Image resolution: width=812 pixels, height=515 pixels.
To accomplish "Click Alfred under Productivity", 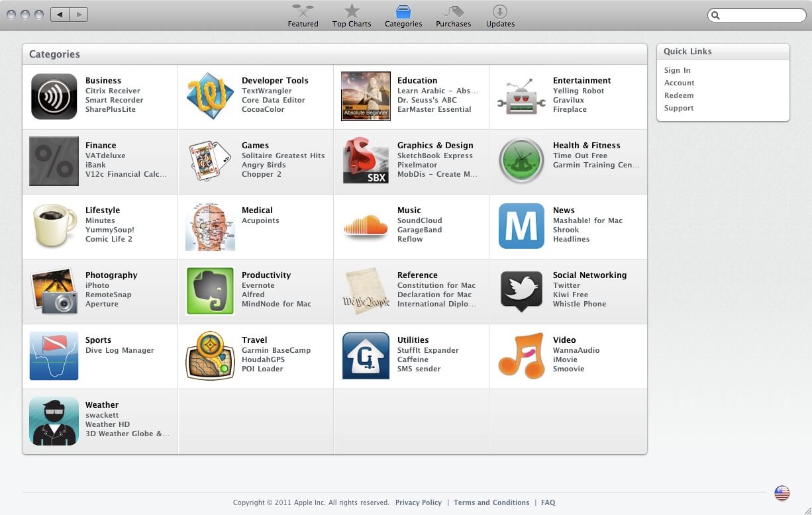I will 253,295.
